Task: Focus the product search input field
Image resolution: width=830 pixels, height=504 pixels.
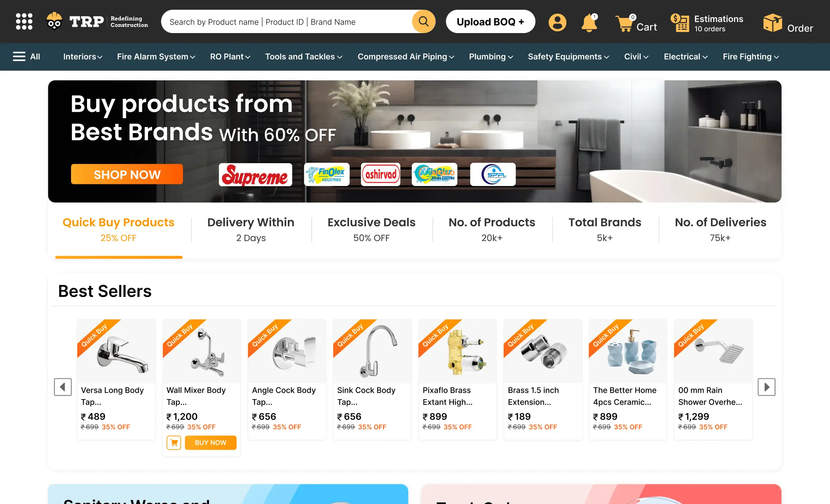Action: tap(286, 22)
